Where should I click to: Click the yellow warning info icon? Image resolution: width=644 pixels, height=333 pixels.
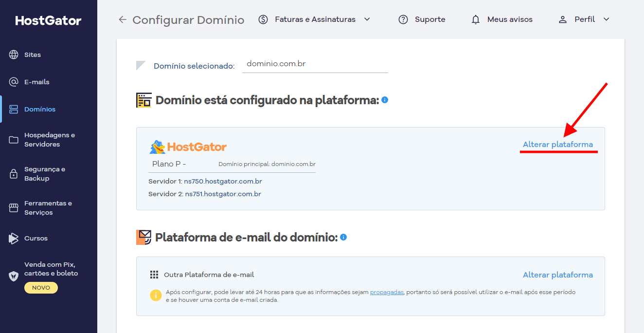pos(156,296)
